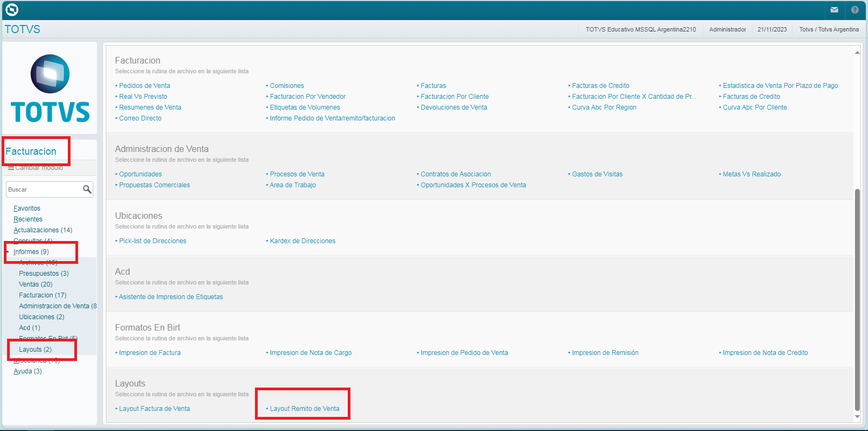Open Curva Abc Por Region report

(x=604, y=107)
